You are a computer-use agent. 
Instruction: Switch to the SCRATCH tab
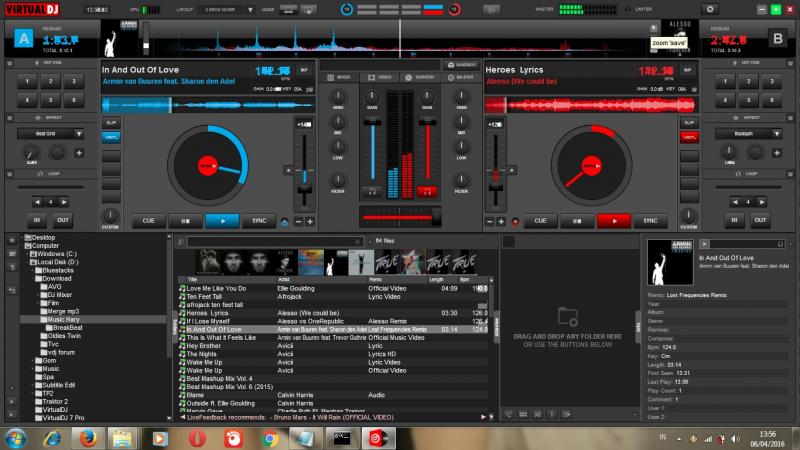coord(420,77)
